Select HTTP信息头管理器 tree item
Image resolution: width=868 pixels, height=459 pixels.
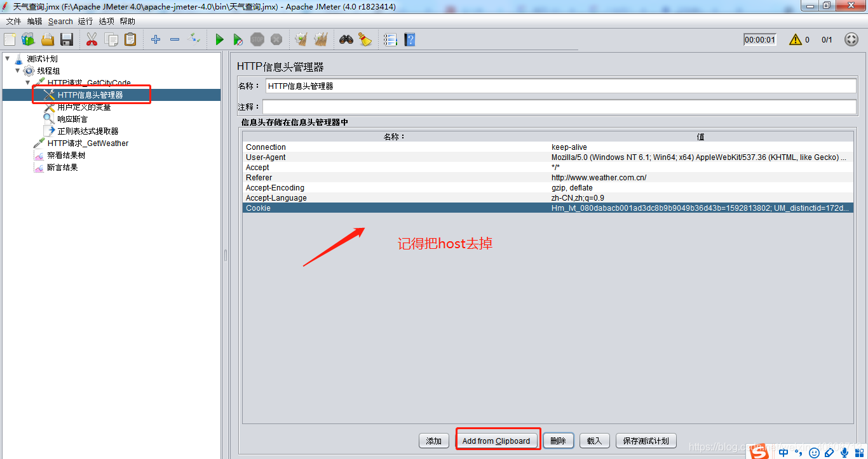[x=90, y=95]
